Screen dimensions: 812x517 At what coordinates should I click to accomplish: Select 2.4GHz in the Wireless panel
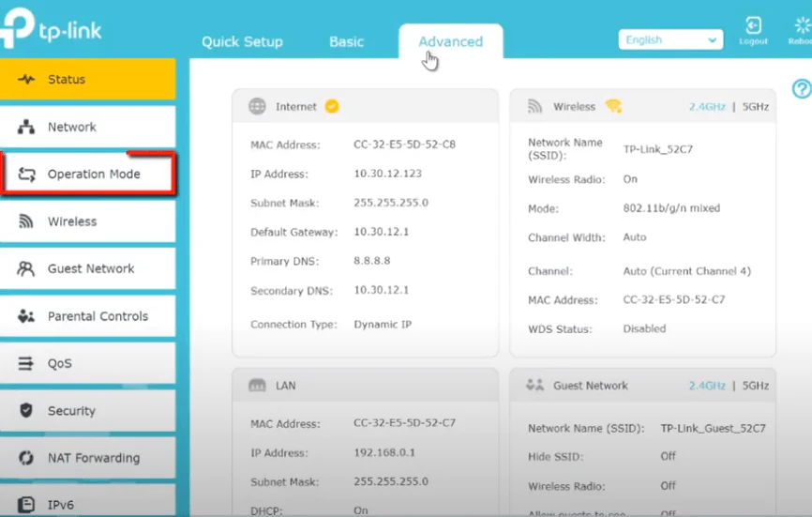click(x=707, y=107)
